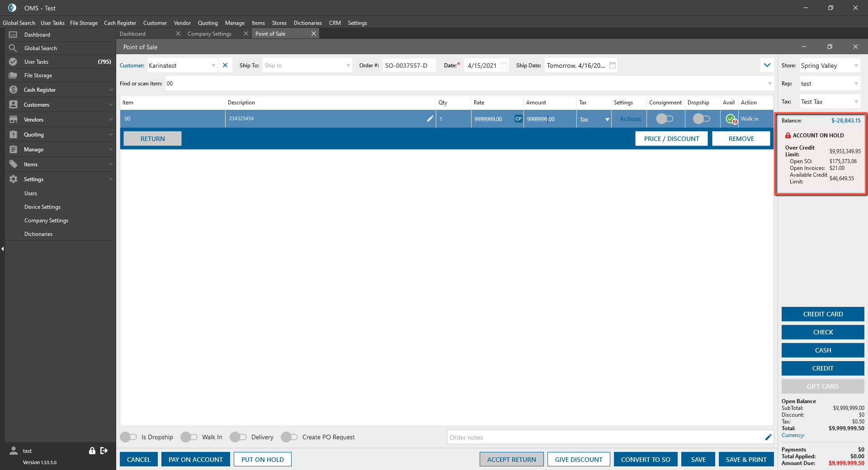Screen dimensions: 868x470
Task: Click the CONVERT TO SO button
Action: (646, 459)
